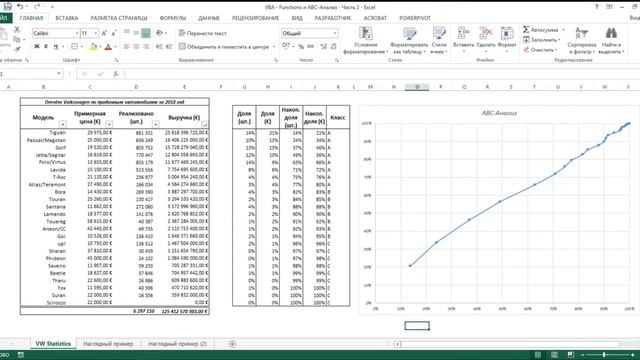Click the Increase Indent icon

[169, 47]
